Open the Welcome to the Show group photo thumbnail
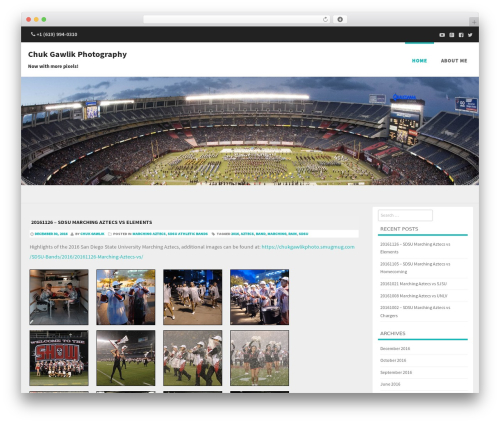The width and height of the screenshot is (500, 423). pyautogui.click(x=59, y=358)
